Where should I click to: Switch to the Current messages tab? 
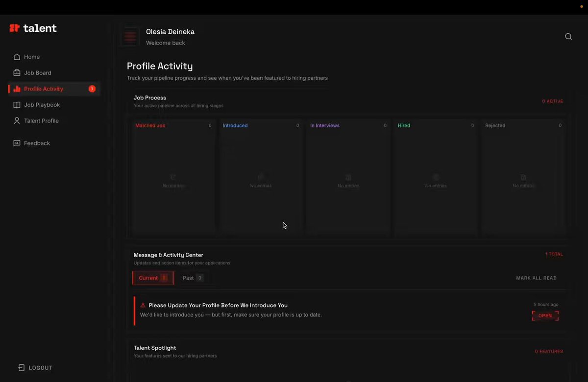point(153,278)
